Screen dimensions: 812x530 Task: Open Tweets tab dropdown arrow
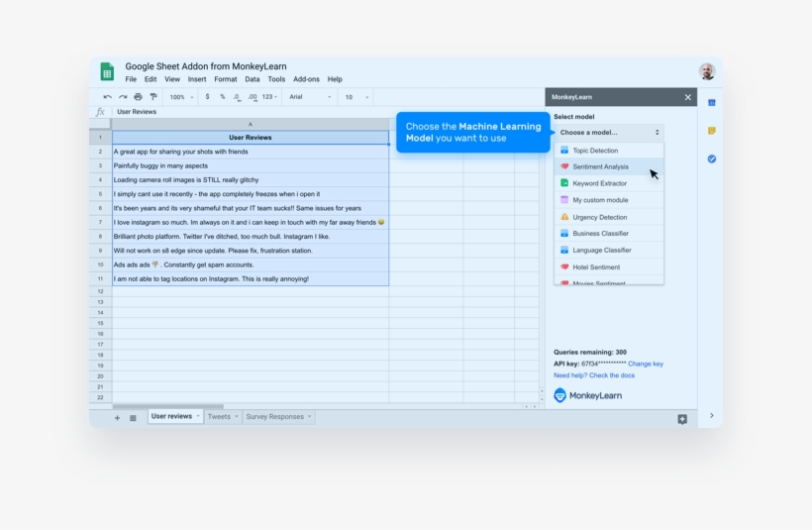click(236, 416)
